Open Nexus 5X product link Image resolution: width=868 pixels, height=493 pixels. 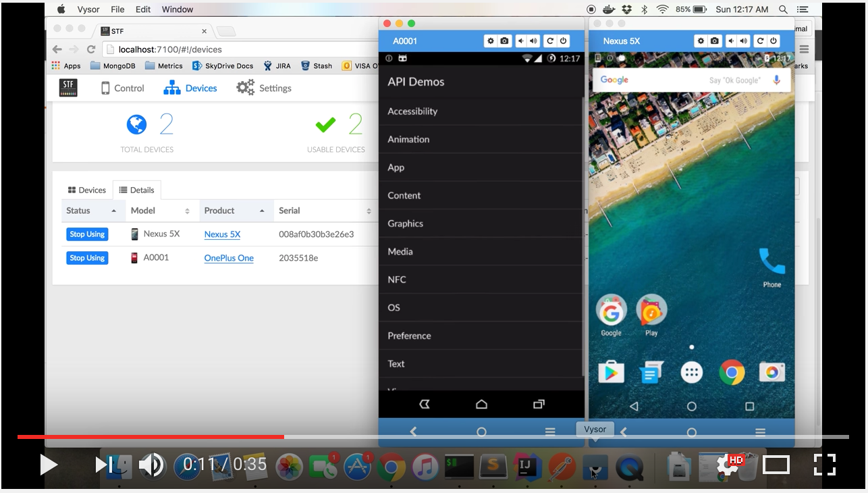222,234
